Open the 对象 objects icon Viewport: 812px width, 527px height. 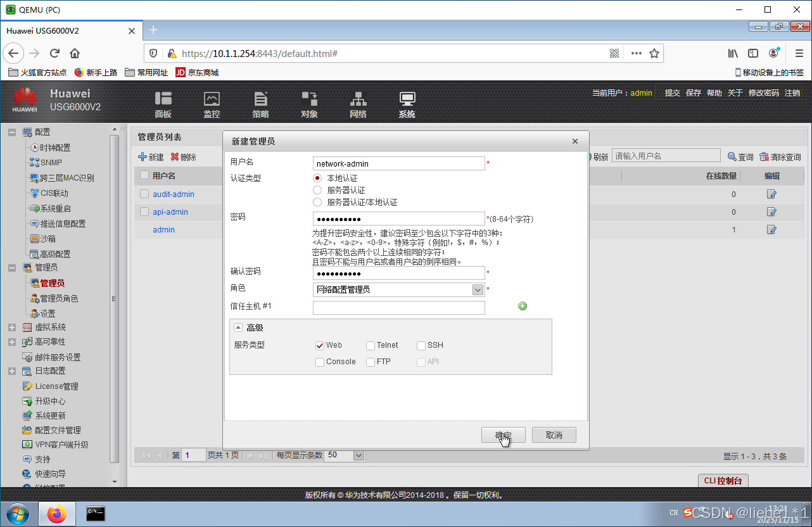tap(309, 105)
